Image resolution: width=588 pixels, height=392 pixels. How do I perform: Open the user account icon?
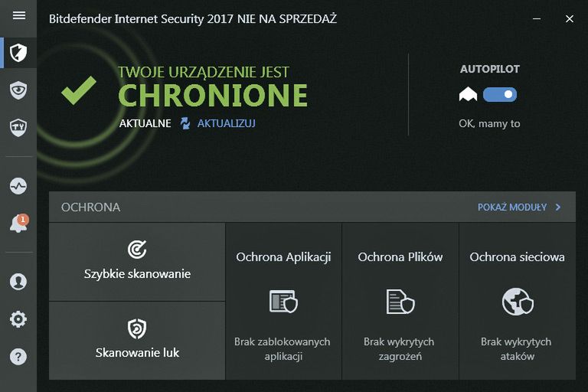click(18, 281)
